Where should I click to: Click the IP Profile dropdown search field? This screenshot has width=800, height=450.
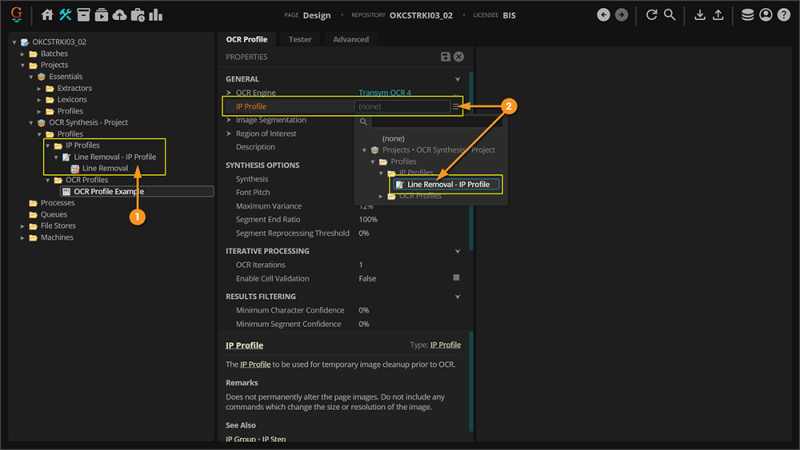(435, 122)
